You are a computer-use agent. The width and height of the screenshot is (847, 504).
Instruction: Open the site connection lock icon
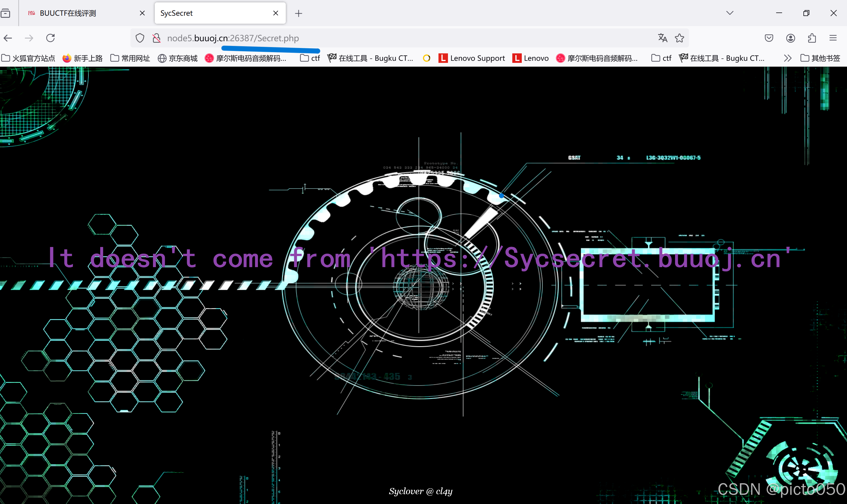157,38
